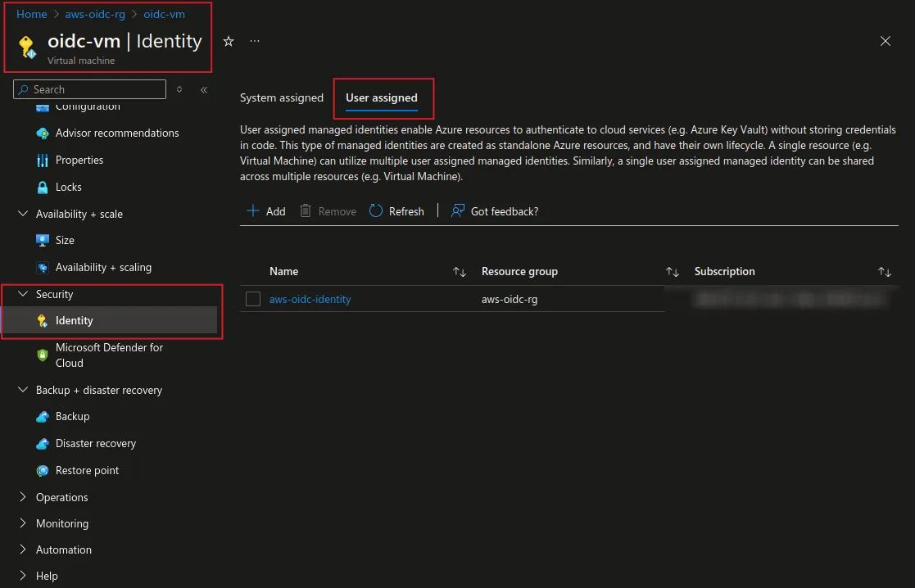Open the aws-oidc-identity link
Image resolution: width=915 pixels, height=588 pixels.
[310, 300]
